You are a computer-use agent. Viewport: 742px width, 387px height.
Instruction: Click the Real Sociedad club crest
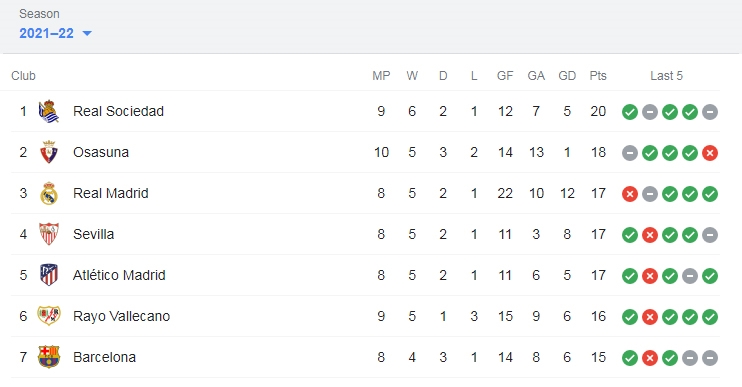point(49,111)
